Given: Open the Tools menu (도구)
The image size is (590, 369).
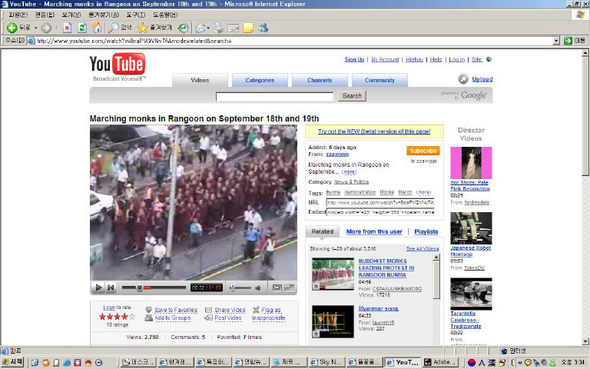Looking at the screenshot, I should tap(135, 15).
